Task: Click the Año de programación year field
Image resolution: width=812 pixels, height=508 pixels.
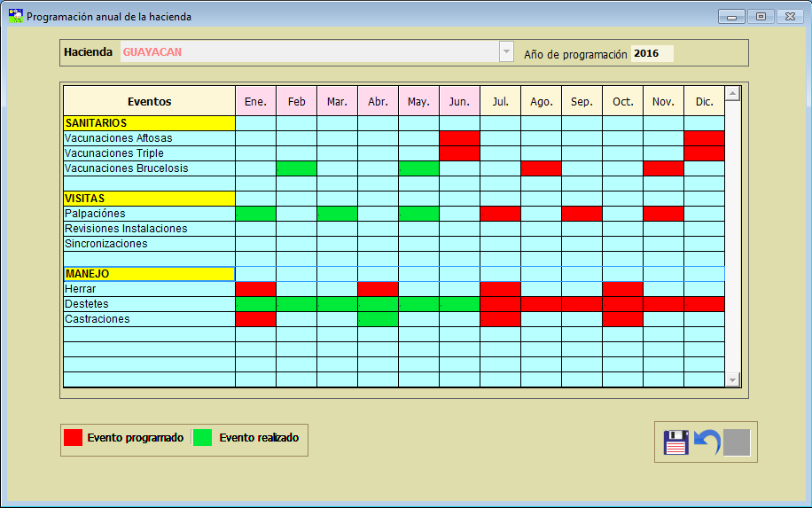Action: [x=652, y=53]
